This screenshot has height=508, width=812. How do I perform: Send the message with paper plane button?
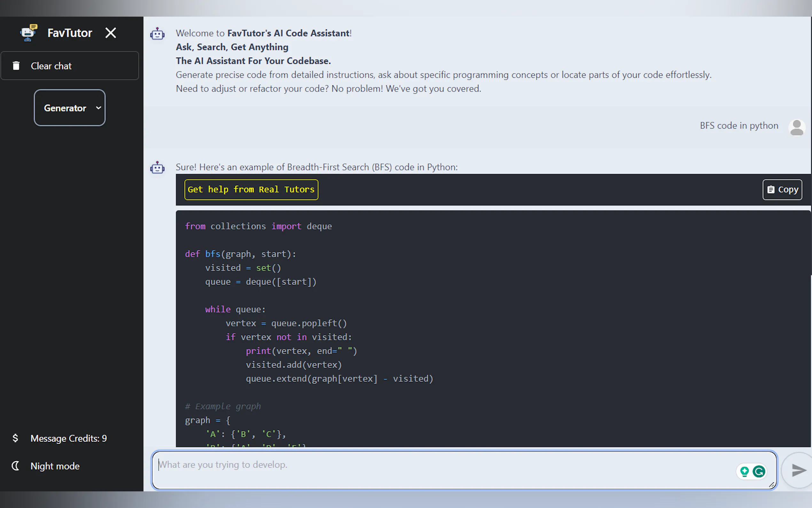(798, 470)
